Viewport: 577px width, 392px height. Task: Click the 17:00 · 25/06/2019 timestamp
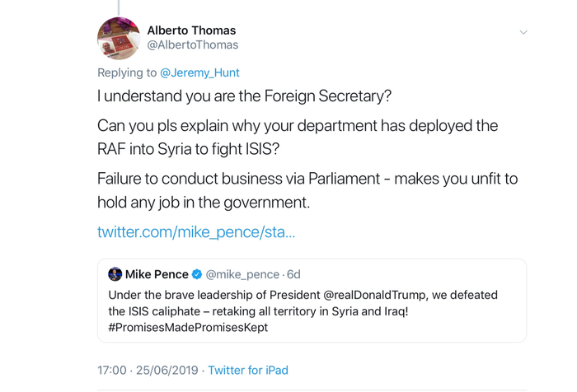[148, 371]
